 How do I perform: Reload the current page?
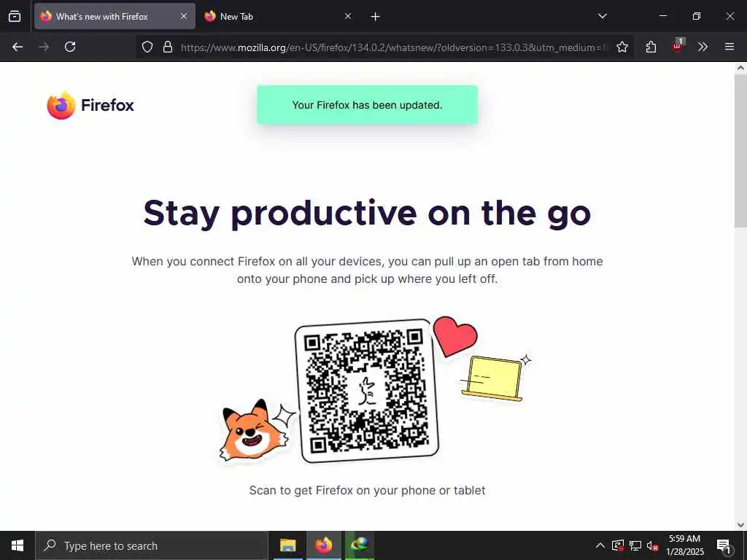70,47
